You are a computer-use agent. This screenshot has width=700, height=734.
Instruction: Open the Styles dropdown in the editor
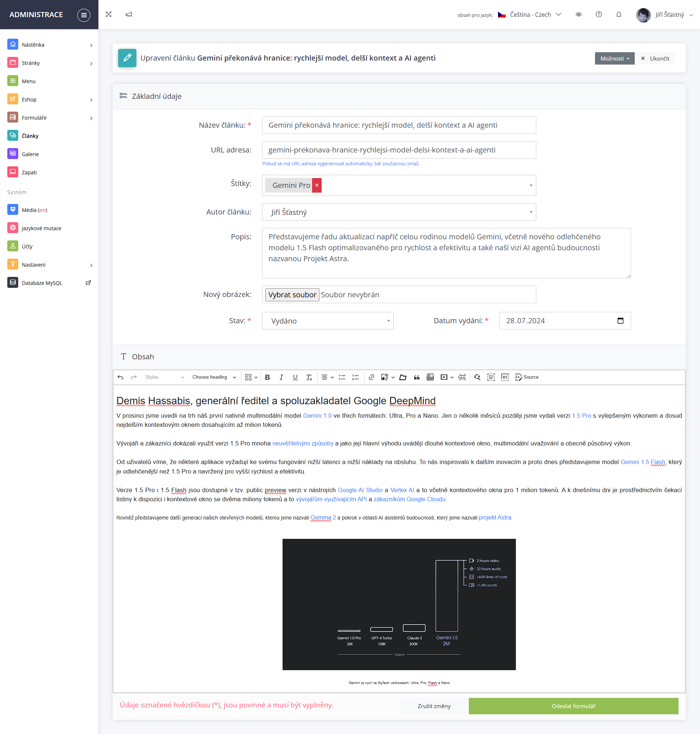click(x=164, y=377)
